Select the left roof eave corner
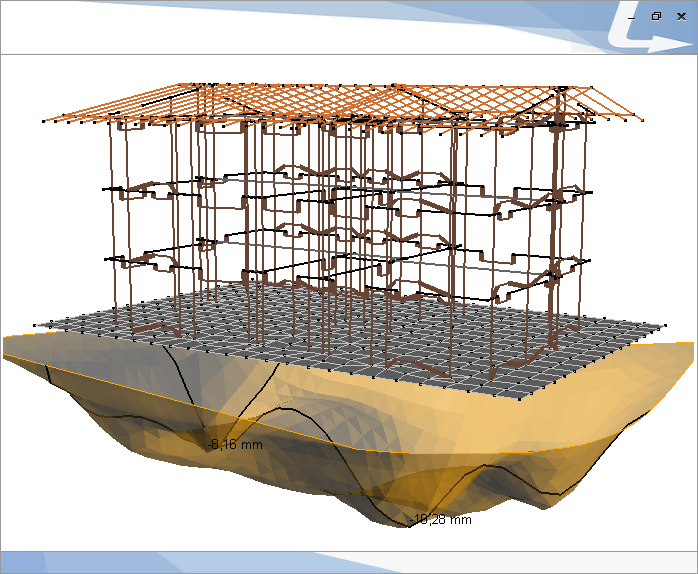This screenshot has height=574, width=698. [x=48, y=120]
